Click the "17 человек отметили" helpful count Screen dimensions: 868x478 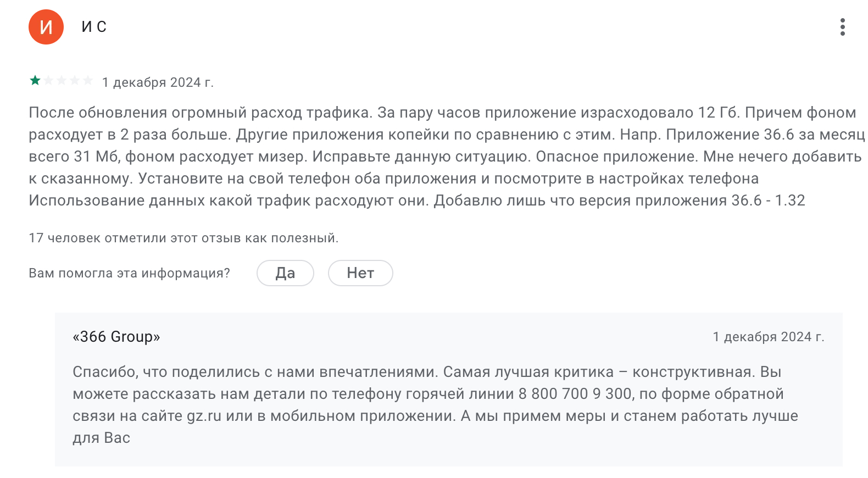(x=183, y=238)
